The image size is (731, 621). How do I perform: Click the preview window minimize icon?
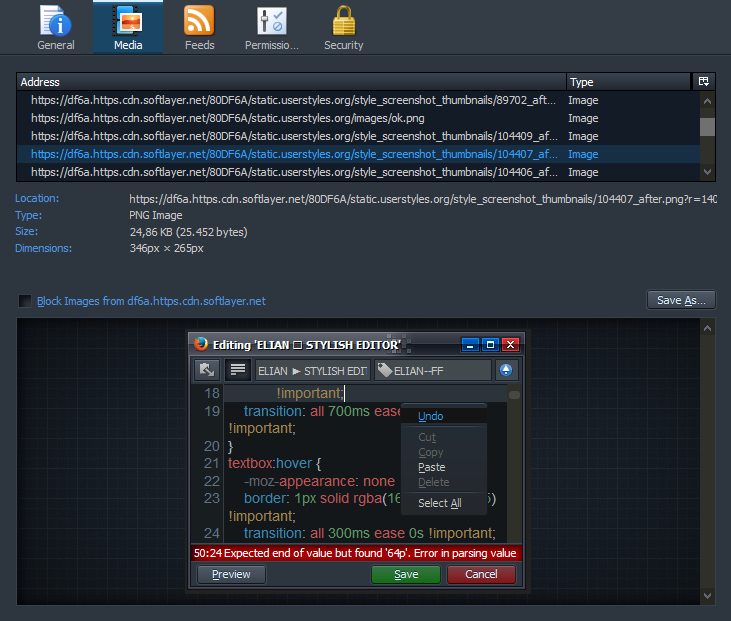click(x=470, y=345)
